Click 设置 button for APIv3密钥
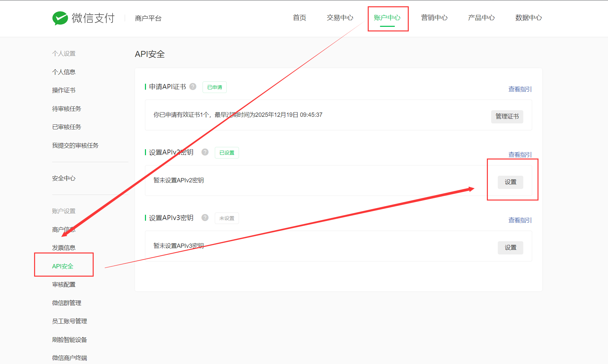Screen dimensions: 608x364 point(510,248)
